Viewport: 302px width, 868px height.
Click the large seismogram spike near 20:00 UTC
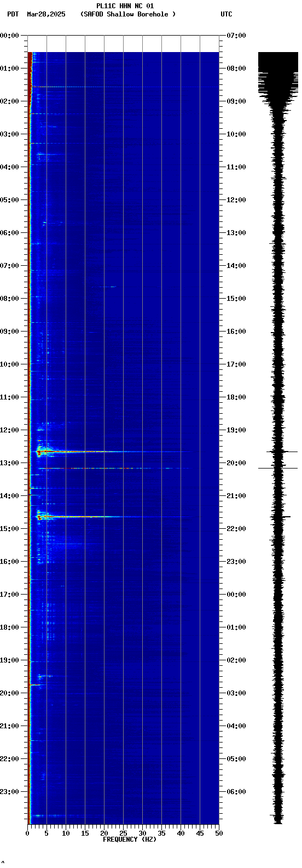coord(278,469)
